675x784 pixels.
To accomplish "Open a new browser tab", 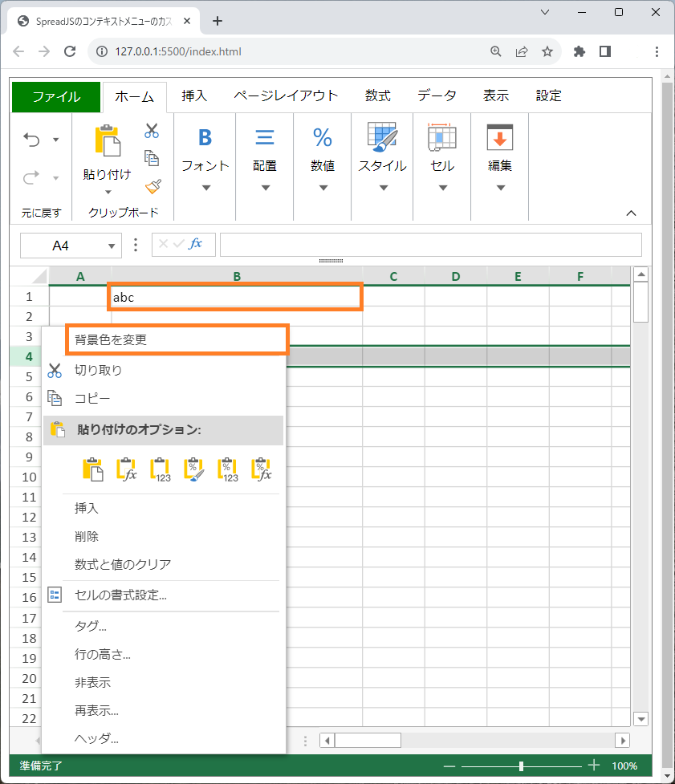I will pos(217,21).
